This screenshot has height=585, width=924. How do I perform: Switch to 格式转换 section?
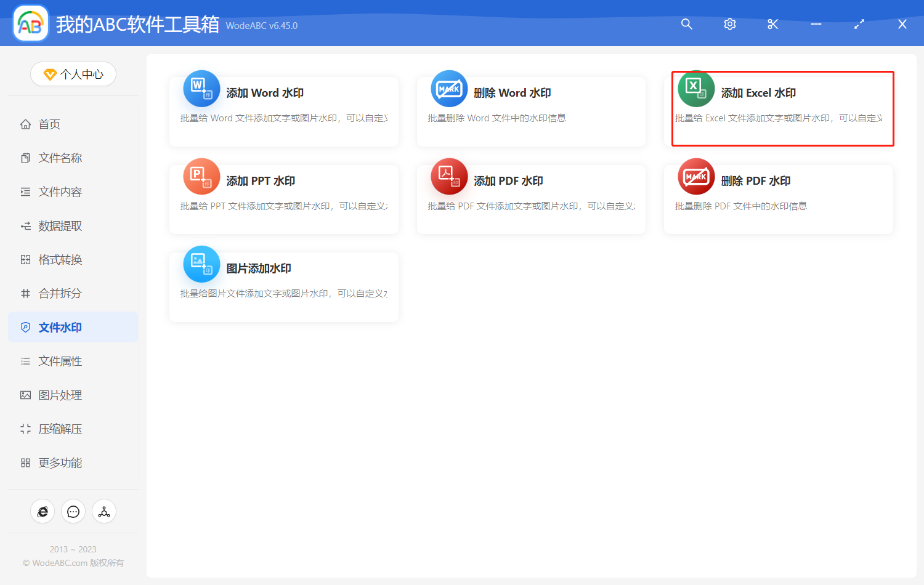pyautogui.click(x=59, y=259)
